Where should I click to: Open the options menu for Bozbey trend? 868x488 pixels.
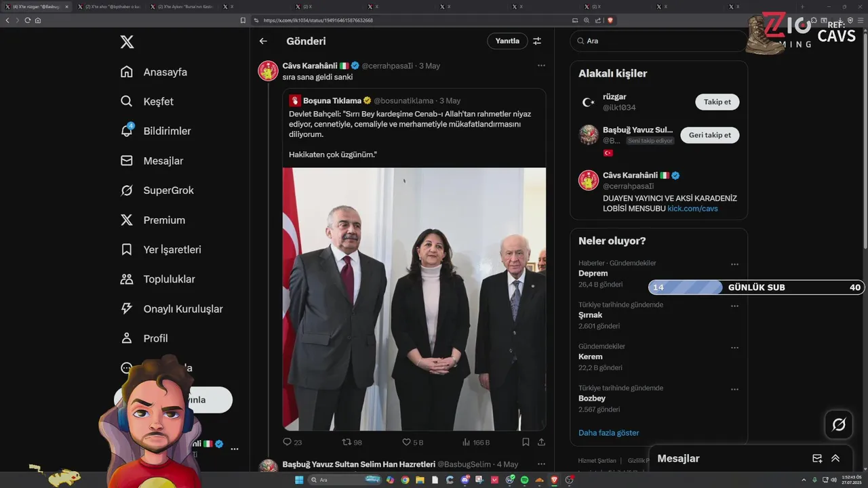(734, 390)
